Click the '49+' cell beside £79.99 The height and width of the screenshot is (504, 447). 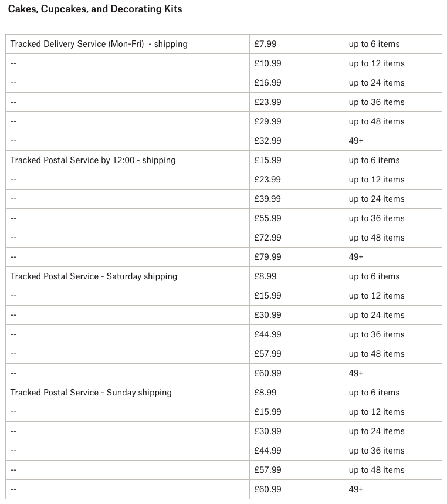pos(356,257)
